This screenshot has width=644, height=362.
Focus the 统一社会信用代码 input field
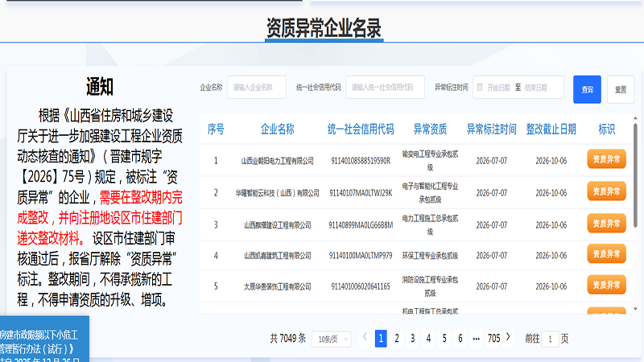385,87
